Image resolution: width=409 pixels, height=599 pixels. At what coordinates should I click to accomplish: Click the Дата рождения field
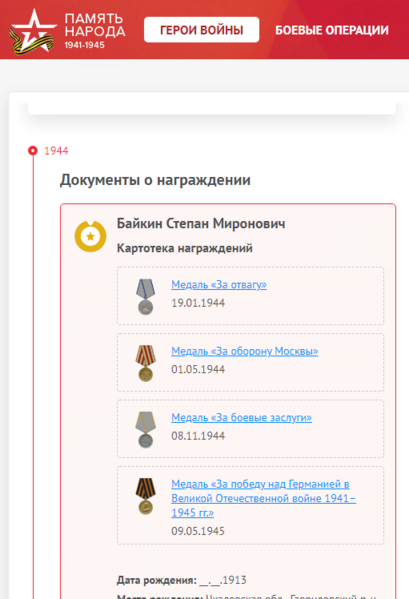click(x=181, y=580)
